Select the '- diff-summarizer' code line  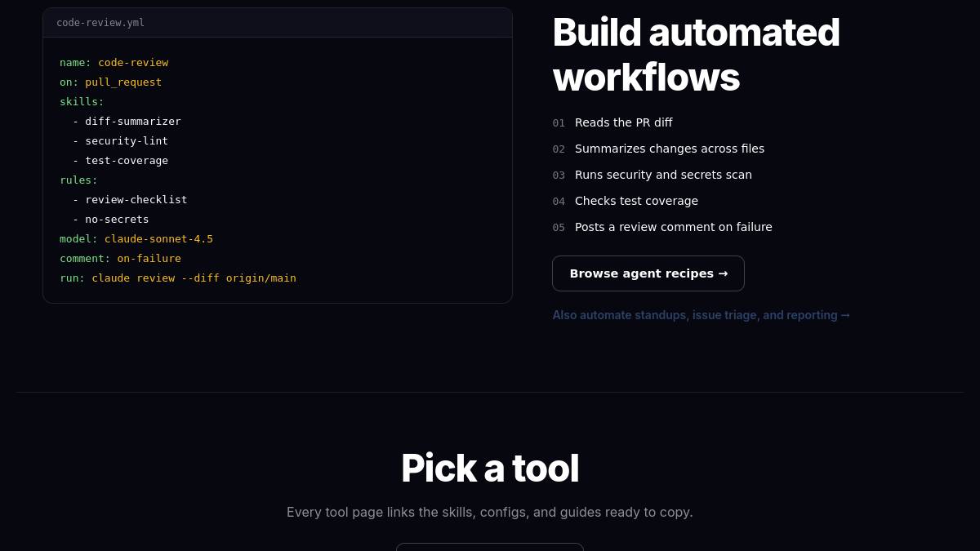point(127,122)
